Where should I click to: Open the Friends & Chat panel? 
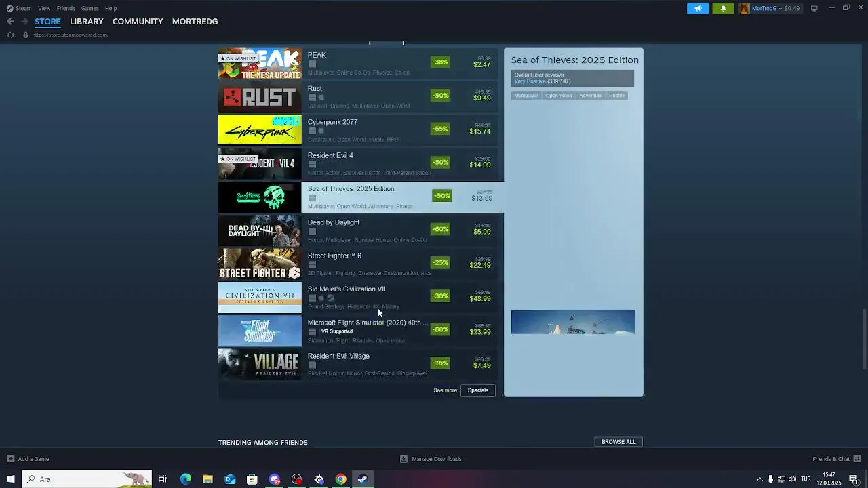click(x=837, y=459)
